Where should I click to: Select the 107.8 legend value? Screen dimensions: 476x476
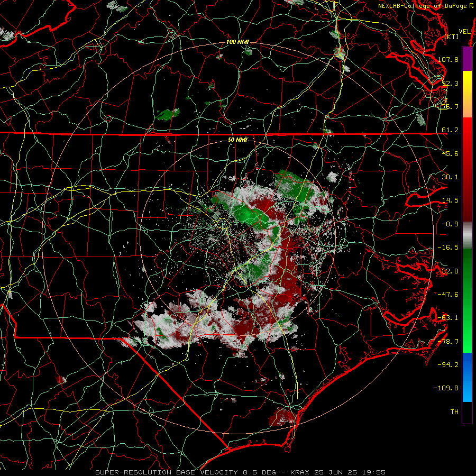pyautogui.click(x=448, y=59)
